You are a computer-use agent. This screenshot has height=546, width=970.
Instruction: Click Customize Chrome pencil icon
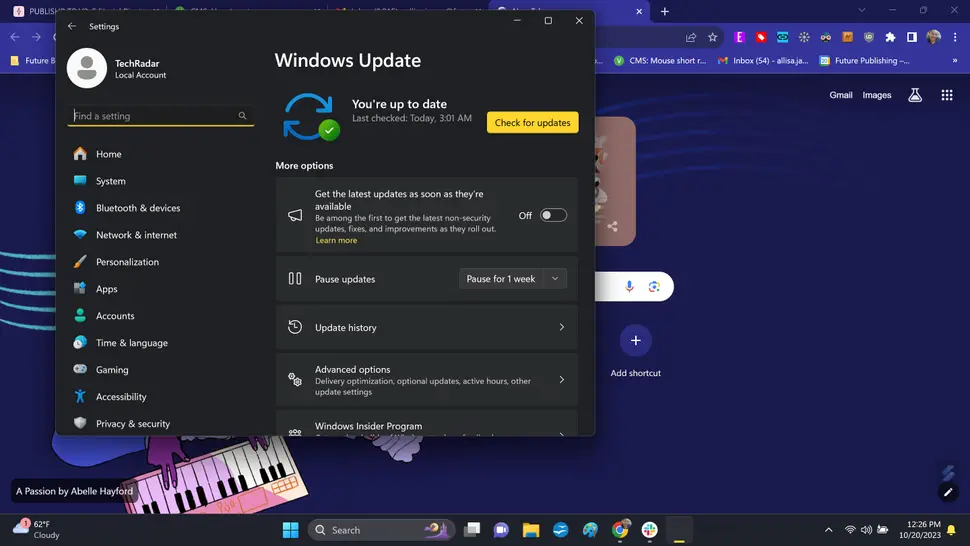click(948, 492)
